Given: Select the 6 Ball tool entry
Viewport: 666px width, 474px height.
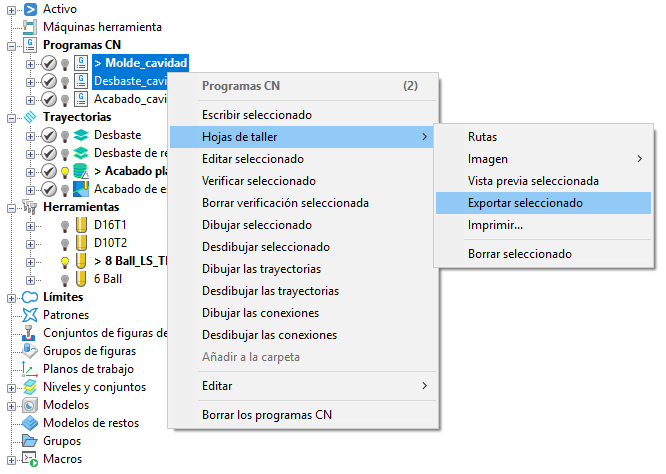Looking at the screenshot, I should [108, 279].
